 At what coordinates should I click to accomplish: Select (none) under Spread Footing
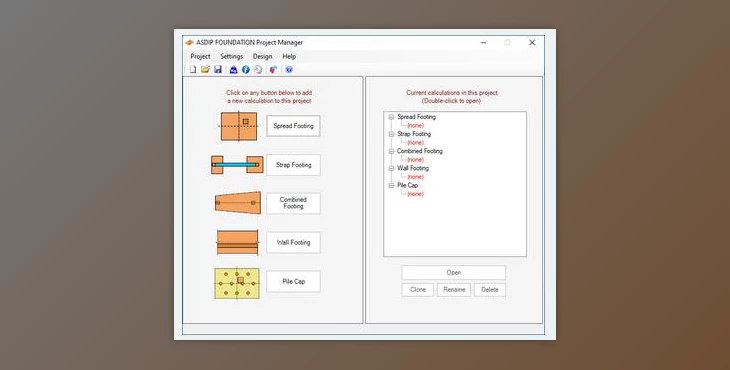(x=415, y=126)
